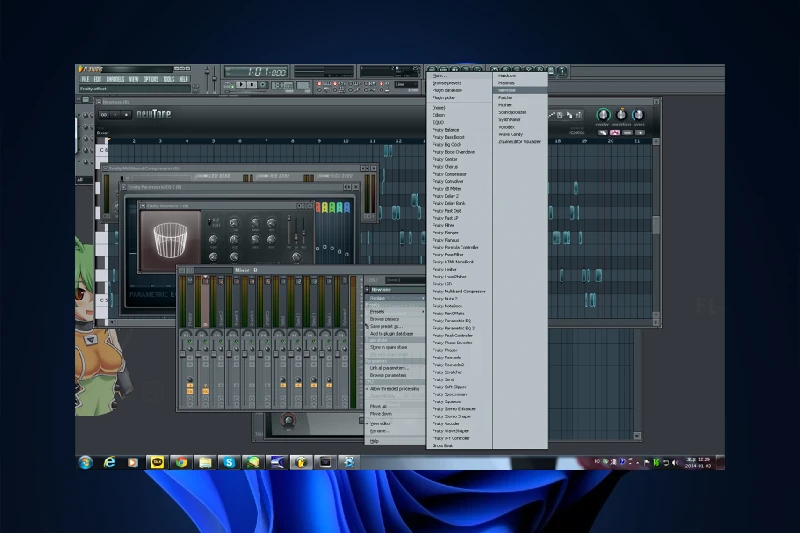The height and width of the screenshot is (533, 800).
Task: Open the Fruity Multiband Compressor window menu arrow
Action: 105,168
